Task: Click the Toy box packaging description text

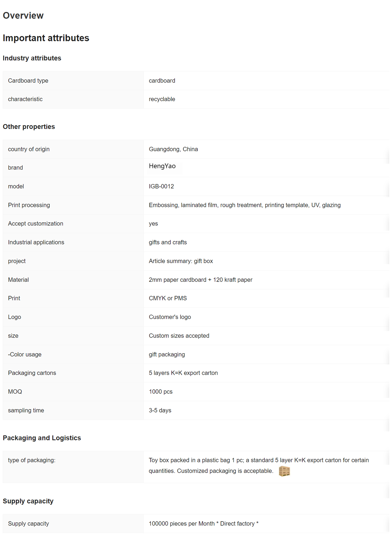Action: [x=259, y=460]
